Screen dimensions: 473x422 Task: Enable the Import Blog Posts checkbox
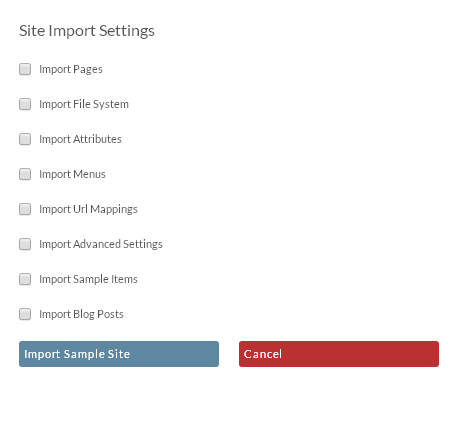point(25,314)
